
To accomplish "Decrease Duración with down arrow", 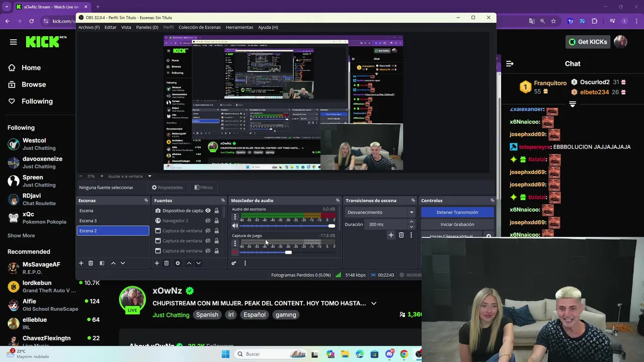I will point(411,227).
